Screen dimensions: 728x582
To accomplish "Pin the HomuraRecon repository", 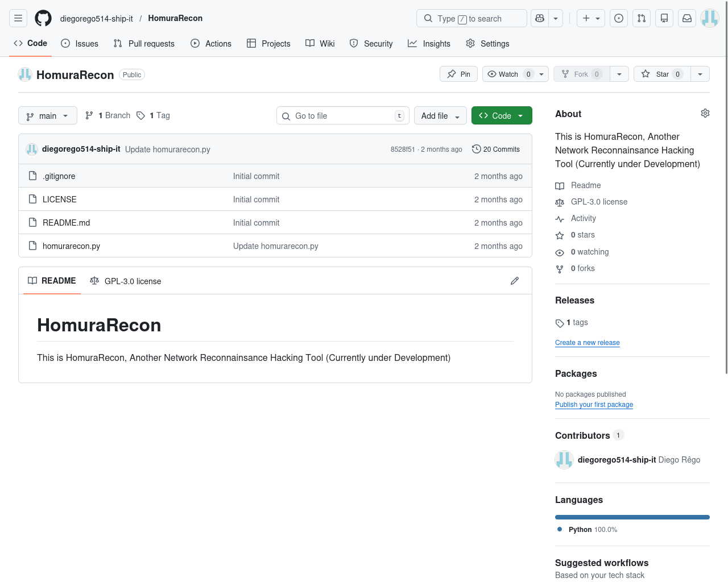I will (459, 74).
